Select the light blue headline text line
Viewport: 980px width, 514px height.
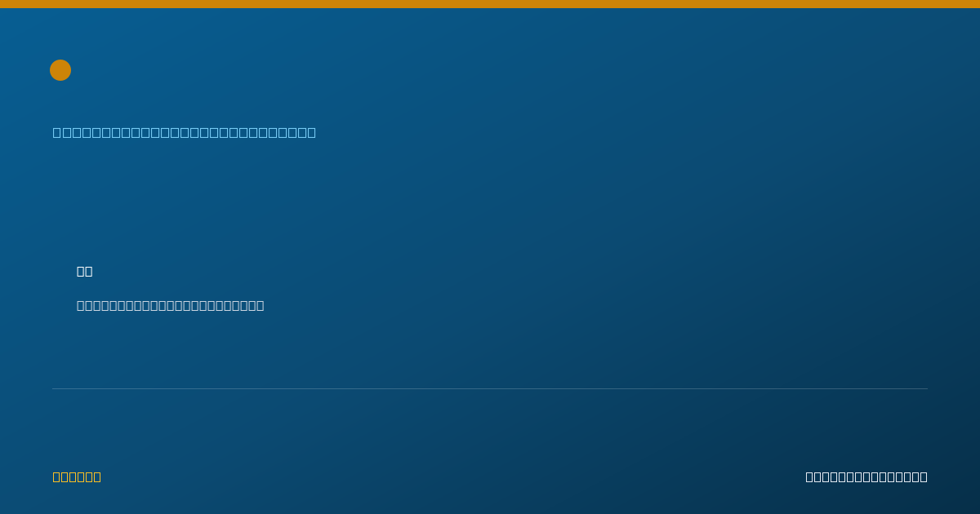[185, 132]
